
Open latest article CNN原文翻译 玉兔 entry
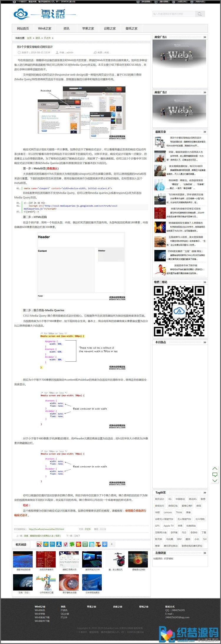pos(180,255)
